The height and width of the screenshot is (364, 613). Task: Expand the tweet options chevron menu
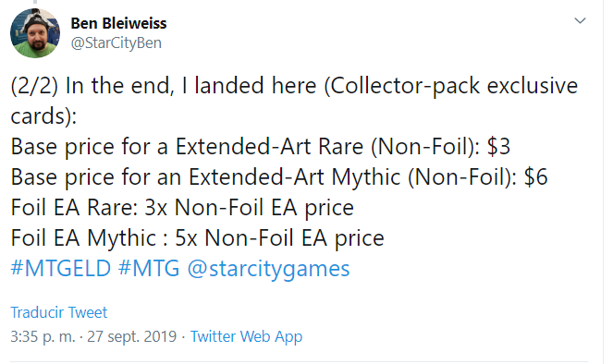point(580,20)
